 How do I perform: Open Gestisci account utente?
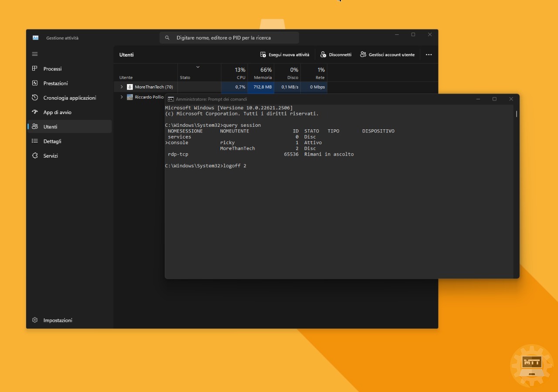[387, 54]
